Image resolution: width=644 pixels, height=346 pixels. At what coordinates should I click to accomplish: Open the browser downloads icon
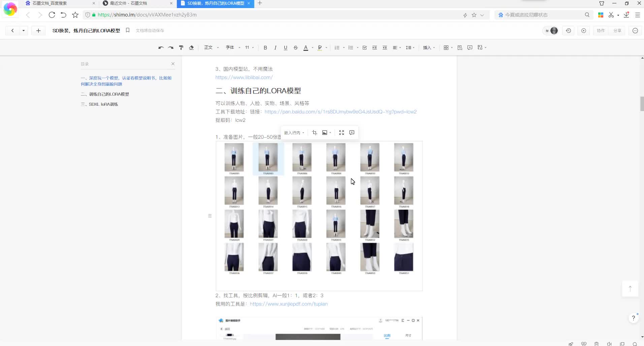(x=626, y=15)
